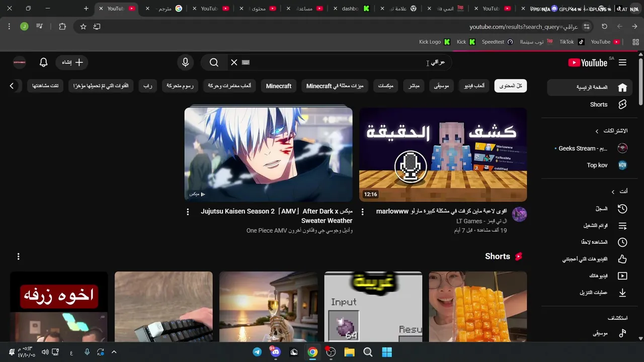Open the Minecraft Input short
This screenshot has height=362, width=644.
click(x=373, y=307)
